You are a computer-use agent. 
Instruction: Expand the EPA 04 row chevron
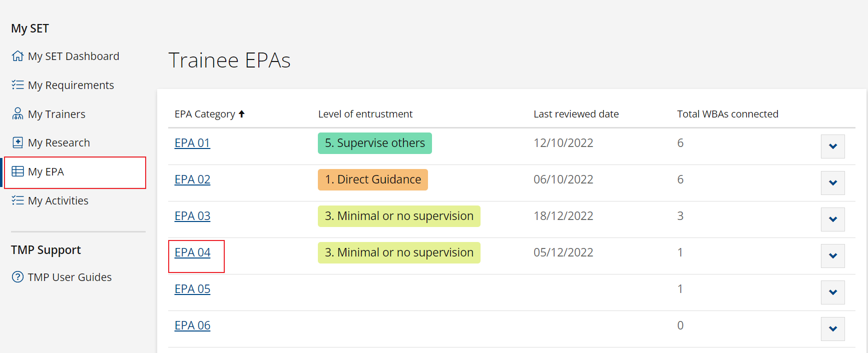click(x=833, y=256)
